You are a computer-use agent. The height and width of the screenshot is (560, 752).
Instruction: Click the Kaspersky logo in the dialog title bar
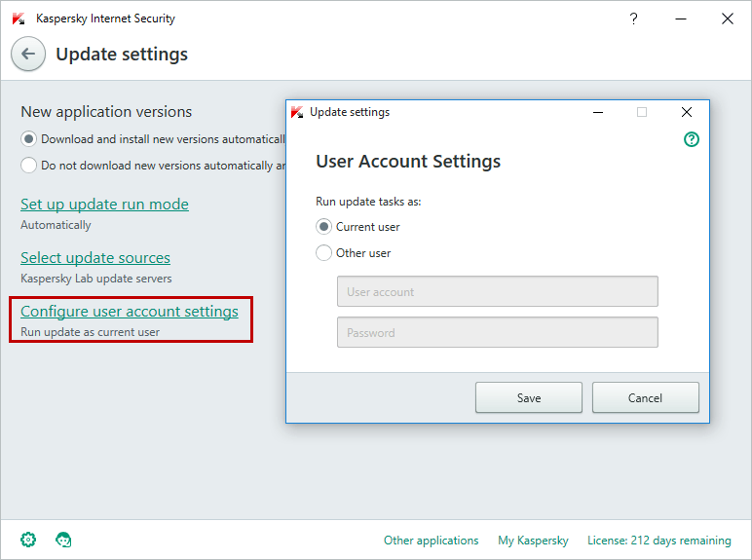(x=297, y=112)
